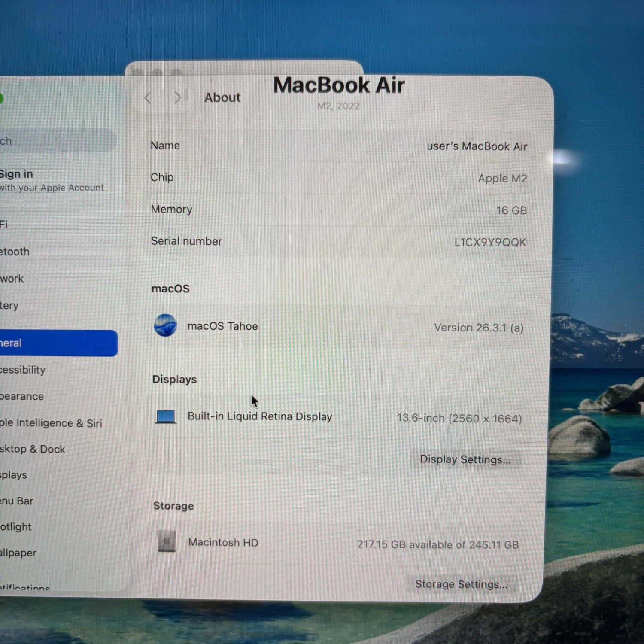644x644 pixels.
Task: Open Apple Intelligence & Siri settings
Action: [x=51, y=423]
